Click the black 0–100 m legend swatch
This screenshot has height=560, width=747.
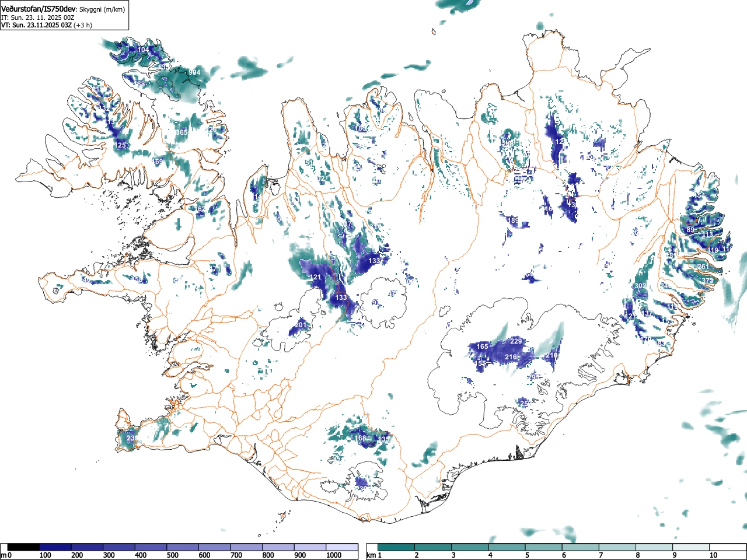[x=24, y=547]
